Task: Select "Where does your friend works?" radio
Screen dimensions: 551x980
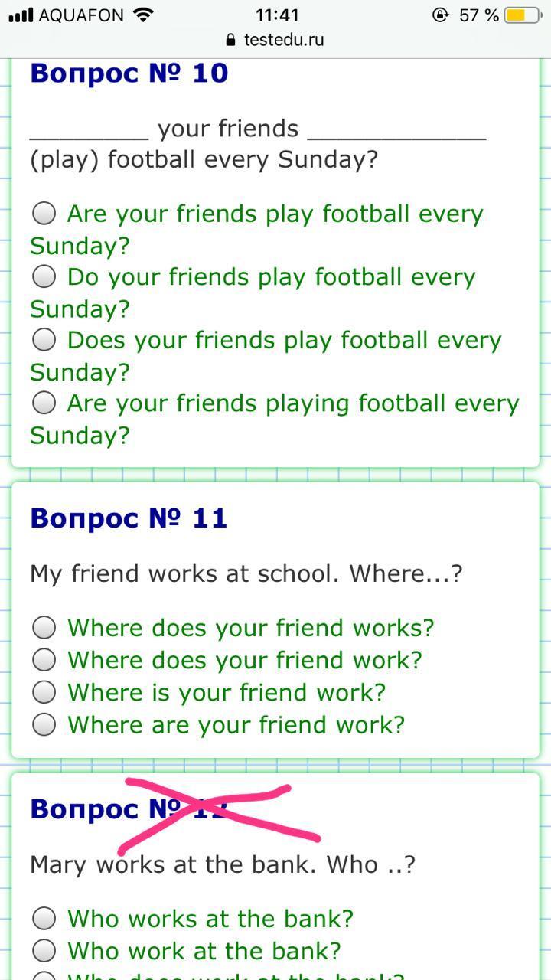Action: point(44,628)
